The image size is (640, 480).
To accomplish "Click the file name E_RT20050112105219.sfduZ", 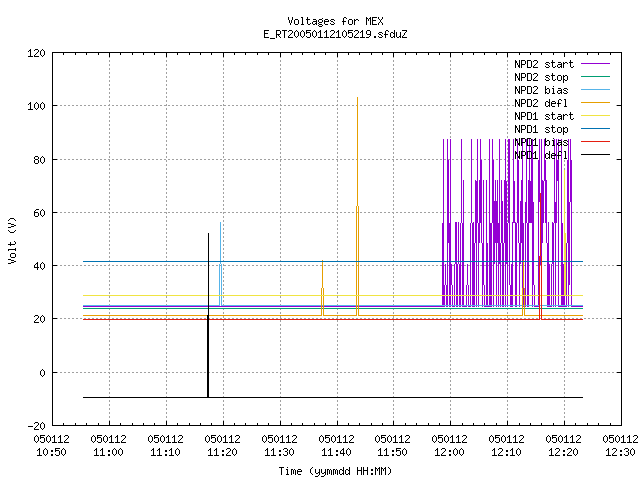I will pos(335,34).
